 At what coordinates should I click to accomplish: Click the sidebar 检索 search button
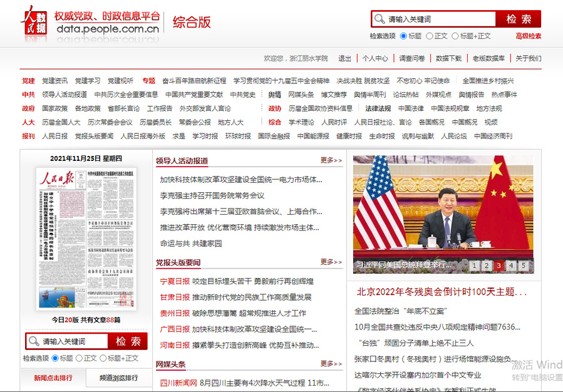point(128,341)
